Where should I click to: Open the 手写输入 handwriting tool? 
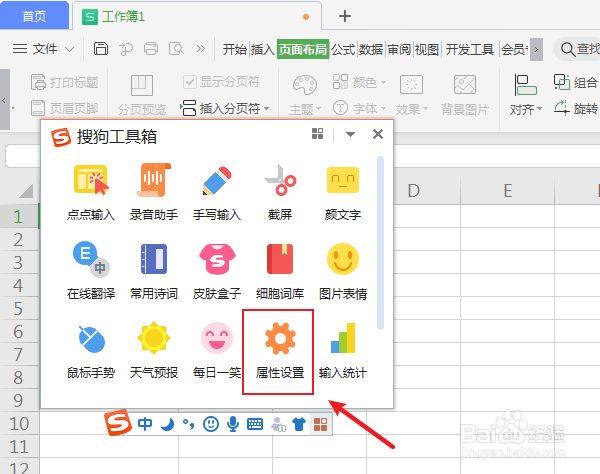pyautogui.click(x=217, y=193)
